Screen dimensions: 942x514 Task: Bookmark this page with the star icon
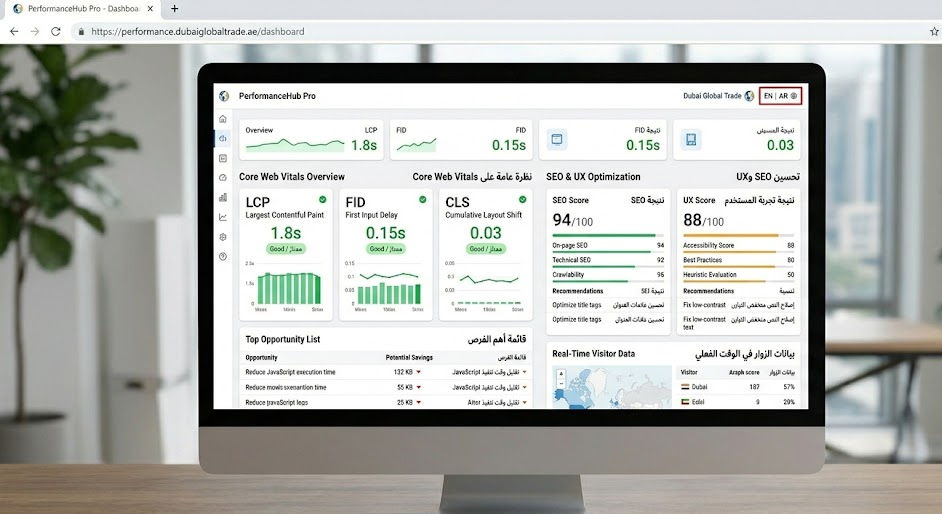click(934, 31)
